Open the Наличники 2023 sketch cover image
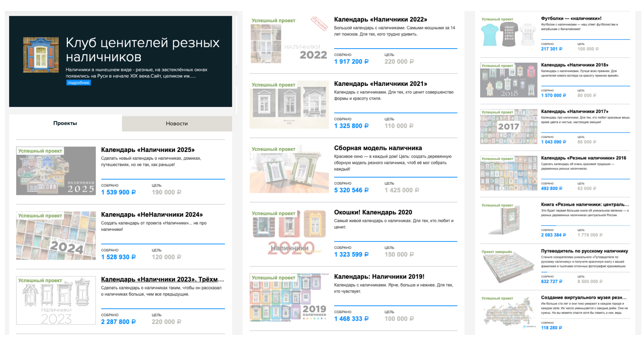 coord(56,300)
